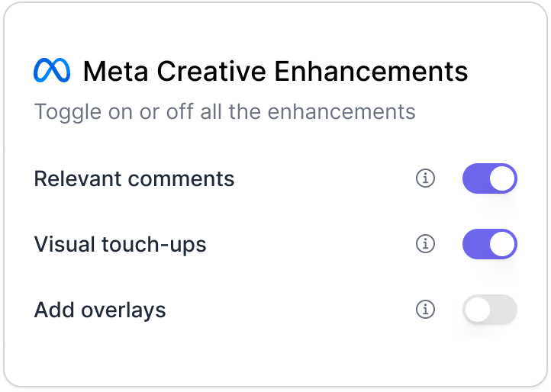This screenshot has width=551, height=392.
Task: View details about the Add overlays enhancement
Action: [425, 310]
